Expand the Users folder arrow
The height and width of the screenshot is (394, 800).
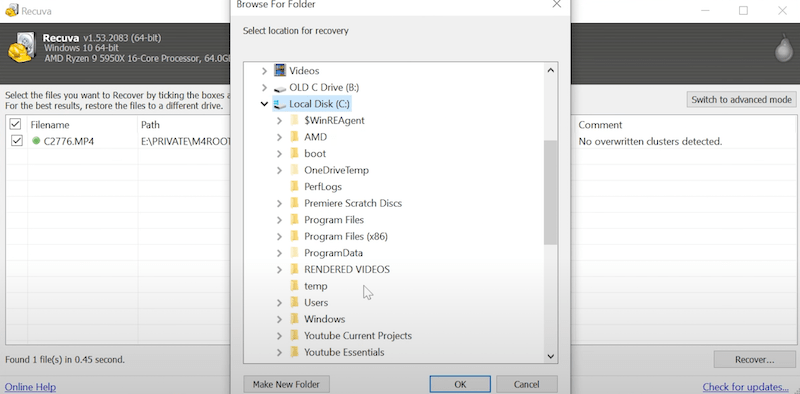pos(279,303)
